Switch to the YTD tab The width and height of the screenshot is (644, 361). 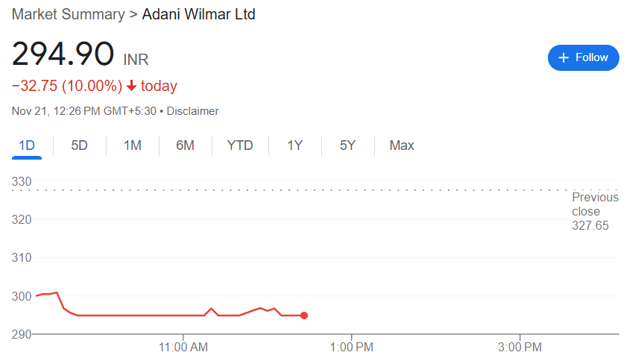tap(240, 145)
